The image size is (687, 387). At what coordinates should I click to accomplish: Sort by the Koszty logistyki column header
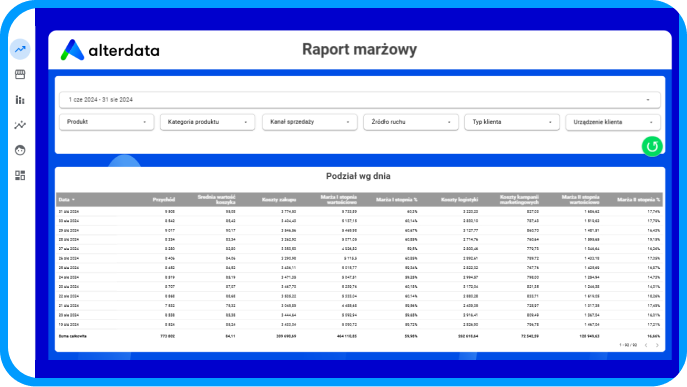pos(460,200)
